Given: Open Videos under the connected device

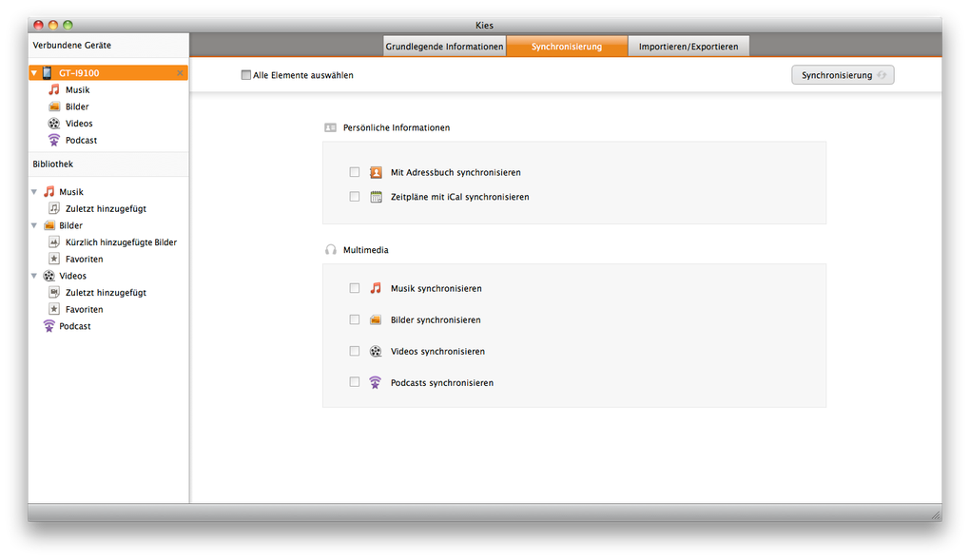Looking at the screenshot, I should pos(79,124).
